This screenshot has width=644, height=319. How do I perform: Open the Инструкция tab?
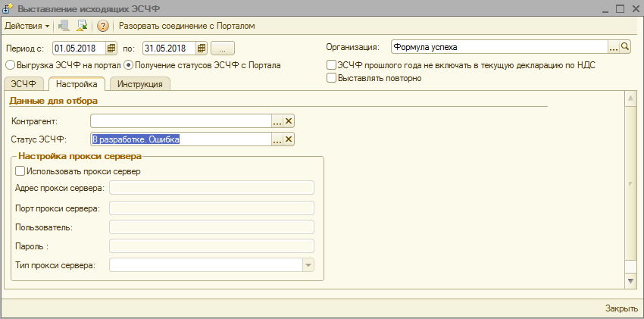pos(140,84)
